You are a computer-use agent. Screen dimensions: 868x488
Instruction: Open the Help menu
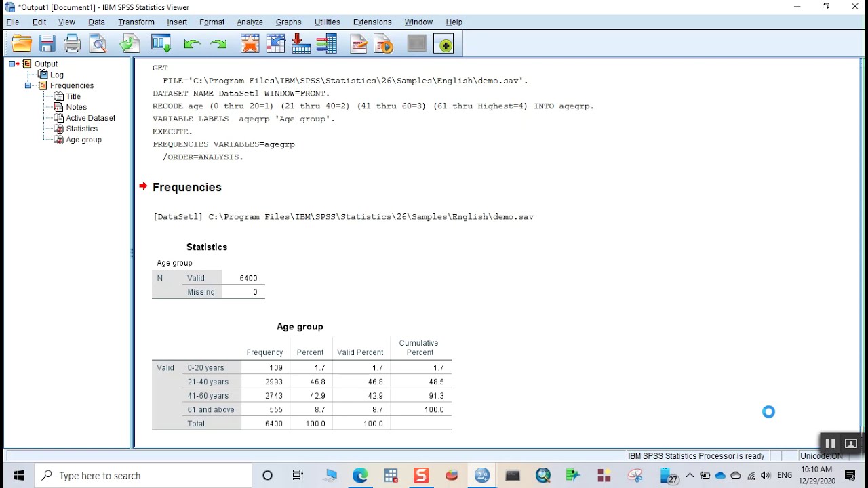click(454, 22)
